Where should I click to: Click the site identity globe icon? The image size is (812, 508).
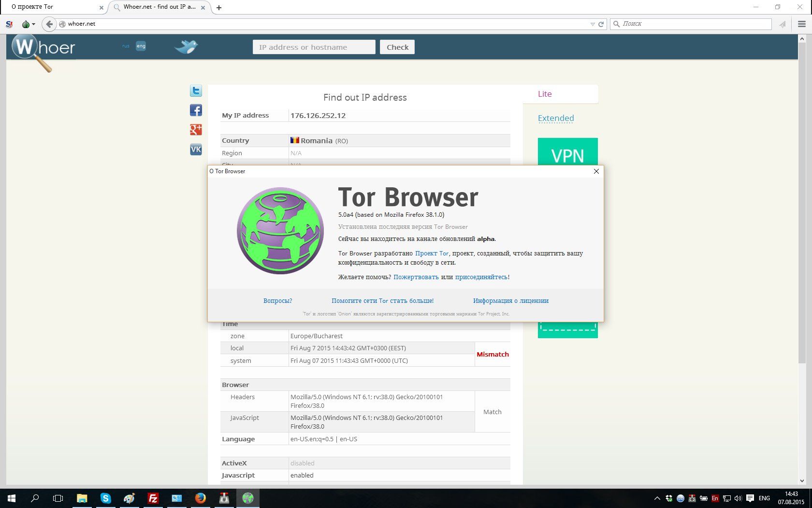[x=62, y=24]
